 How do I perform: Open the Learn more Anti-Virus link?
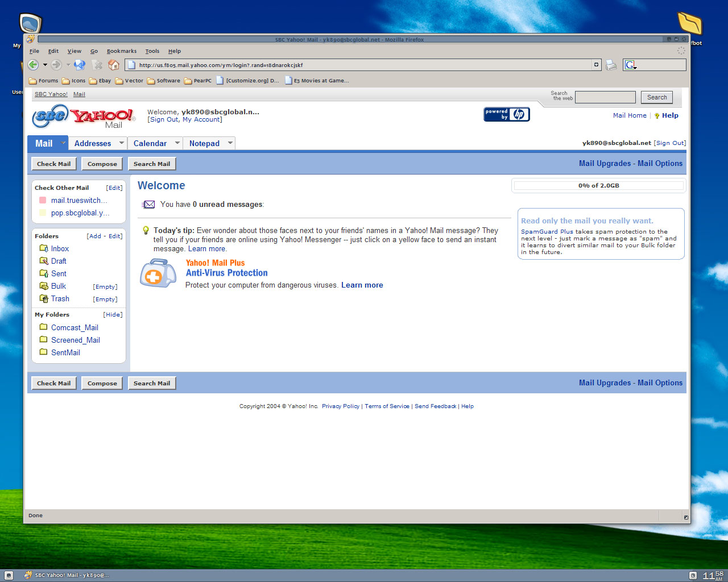[362, 285]
